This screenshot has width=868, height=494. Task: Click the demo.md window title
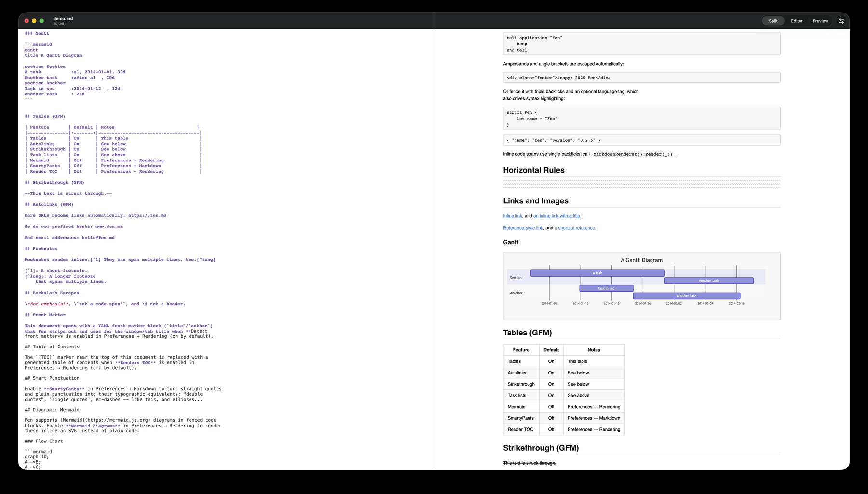63,19
